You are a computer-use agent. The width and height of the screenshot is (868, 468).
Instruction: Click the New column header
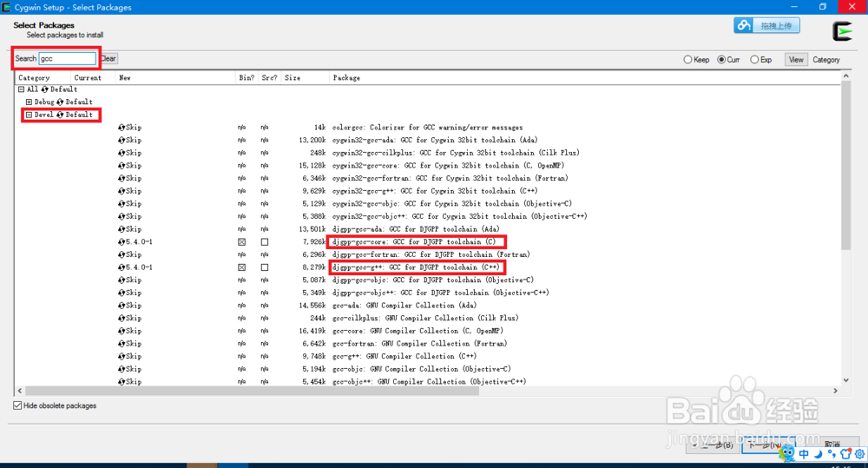[175, 77]
